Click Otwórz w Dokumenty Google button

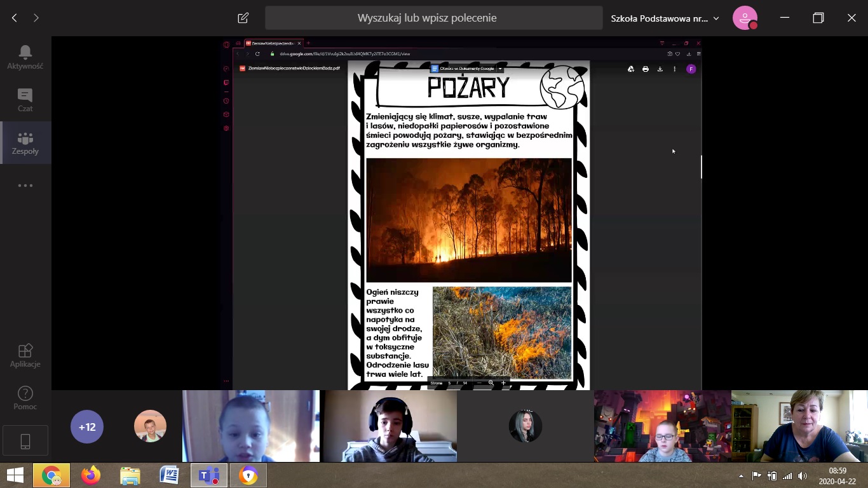[462, 69]
